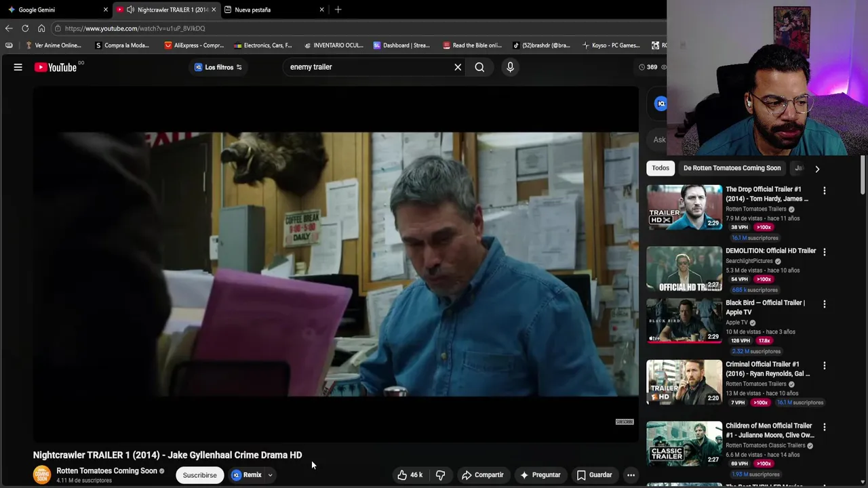Screen dimensions: 868x488
Task: Click the Remix button
Action: [247, 475]
